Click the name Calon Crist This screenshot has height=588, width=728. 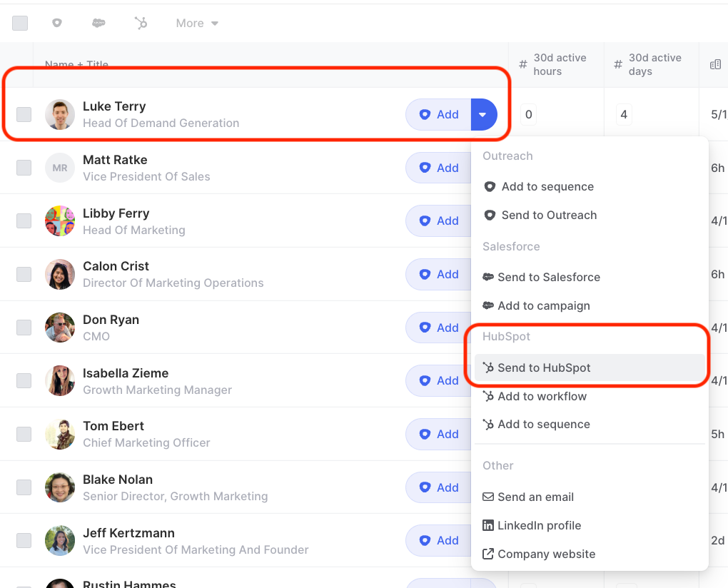coord(116,266)
